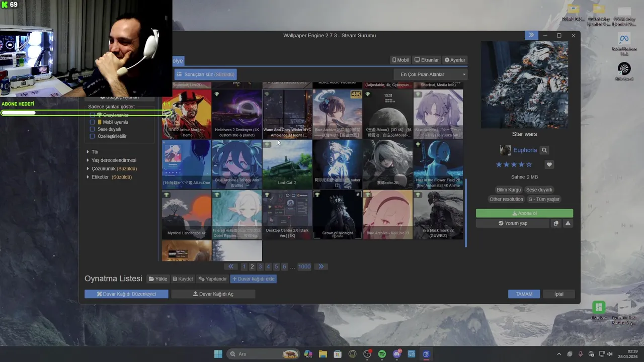Click microphone icon in system tray
Image resolution: width=644 pixels, height=362 pixels.
pos(581,354)
